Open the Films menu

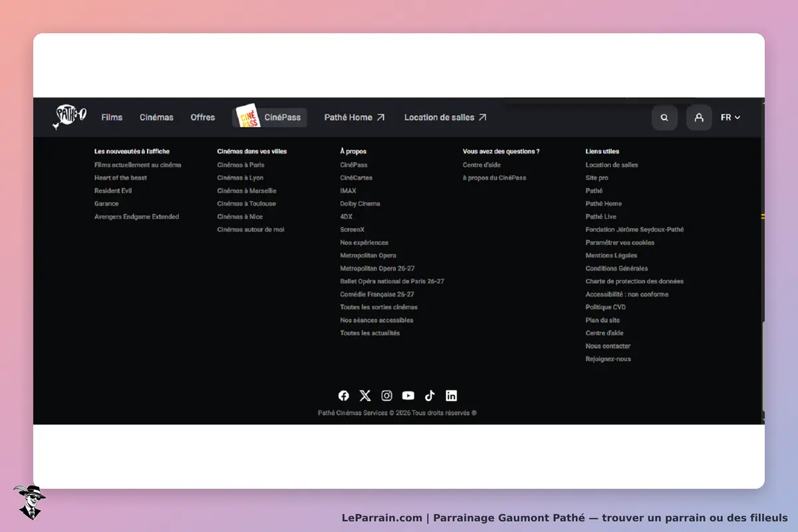[112, 118]
